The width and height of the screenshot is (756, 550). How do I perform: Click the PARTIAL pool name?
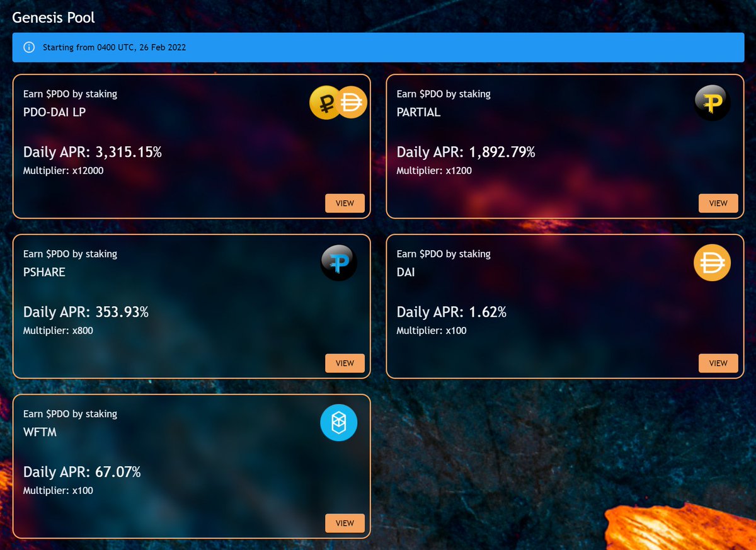click(x=418, y=112)
